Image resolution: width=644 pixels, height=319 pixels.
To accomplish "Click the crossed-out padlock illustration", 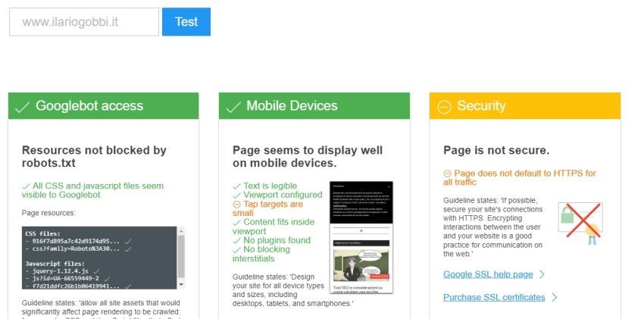I will pos(580,223).
